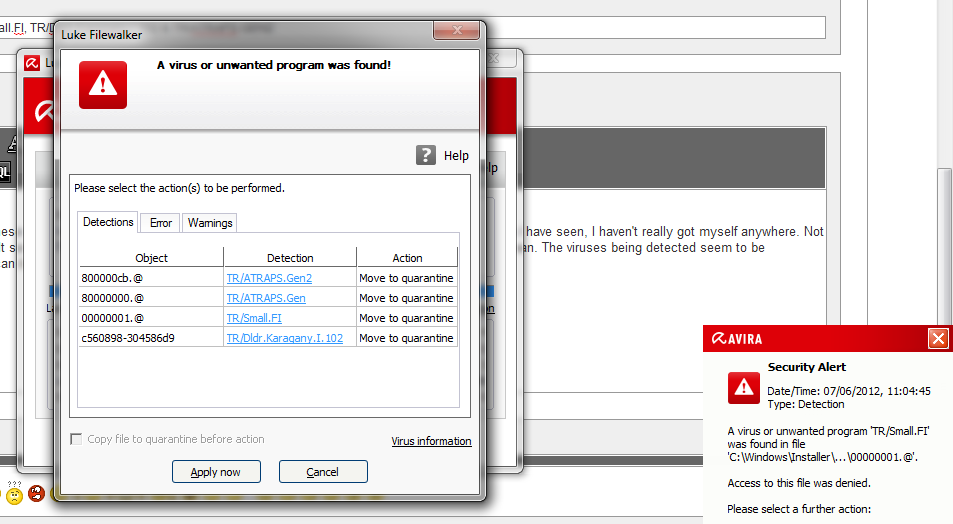Click the Security Alert heading
The width and height of the screenshot is (953, 524).
tap(807, 367)
